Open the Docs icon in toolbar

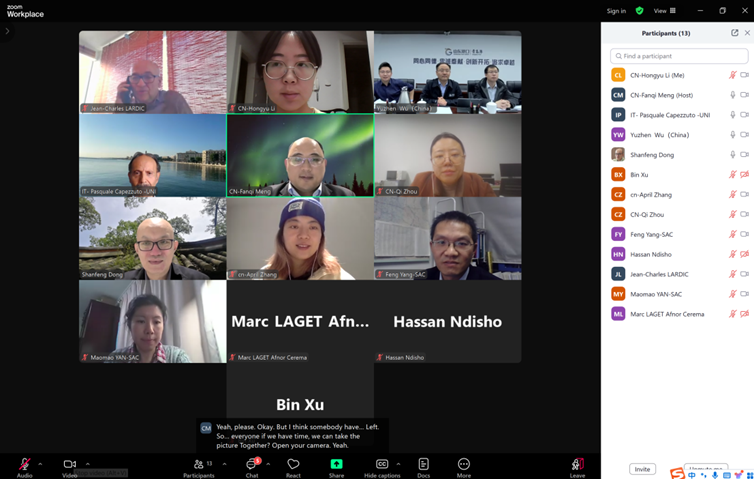(424, 464)
